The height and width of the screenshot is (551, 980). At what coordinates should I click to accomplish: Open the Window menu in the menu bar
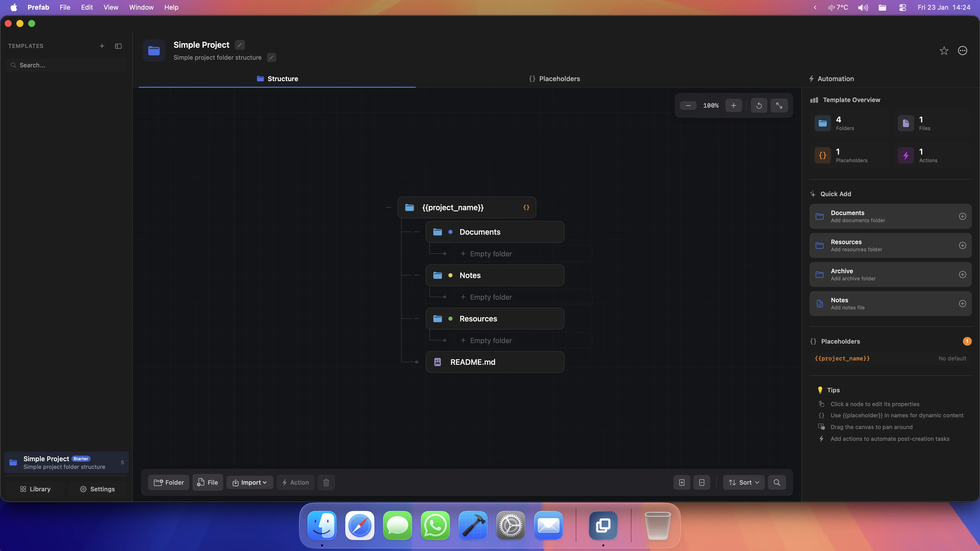click(141, 7)
